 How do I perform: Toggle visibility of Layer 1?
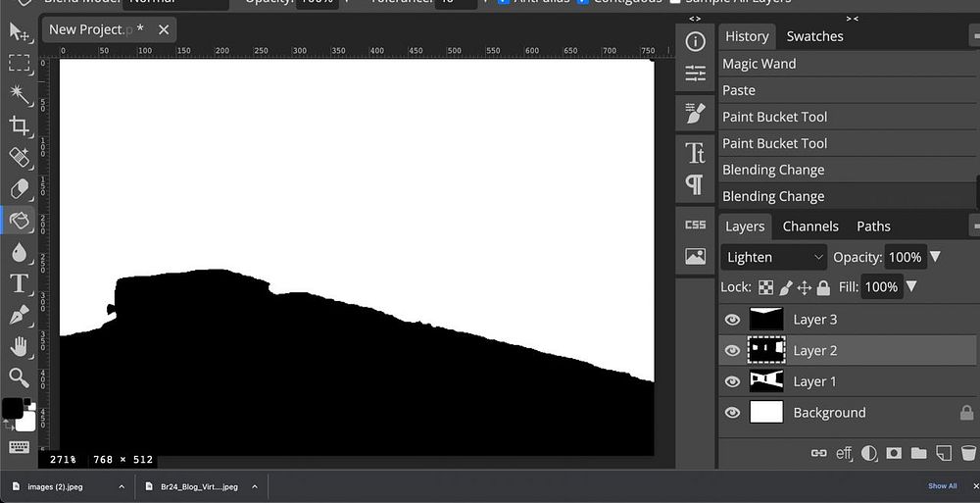[732, 381]
